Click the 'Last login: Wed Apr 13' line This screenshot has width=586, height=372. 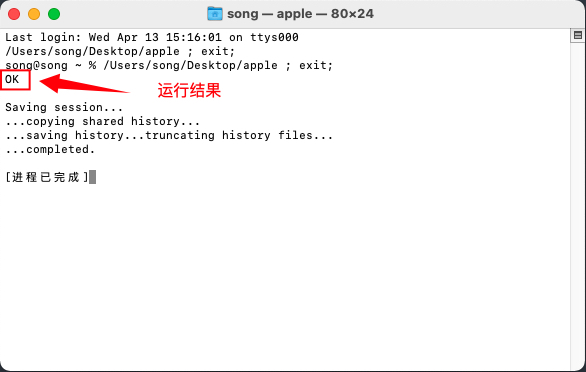point(152,37)
